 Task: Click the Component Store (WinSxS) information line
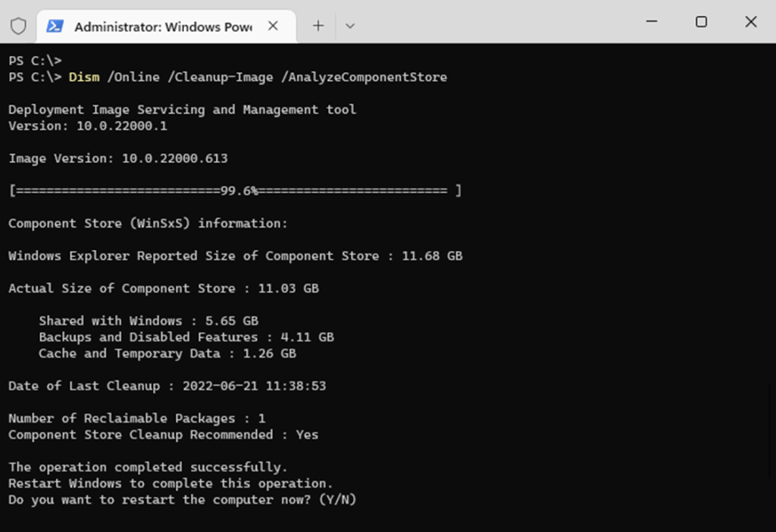[x=148, y=224]
